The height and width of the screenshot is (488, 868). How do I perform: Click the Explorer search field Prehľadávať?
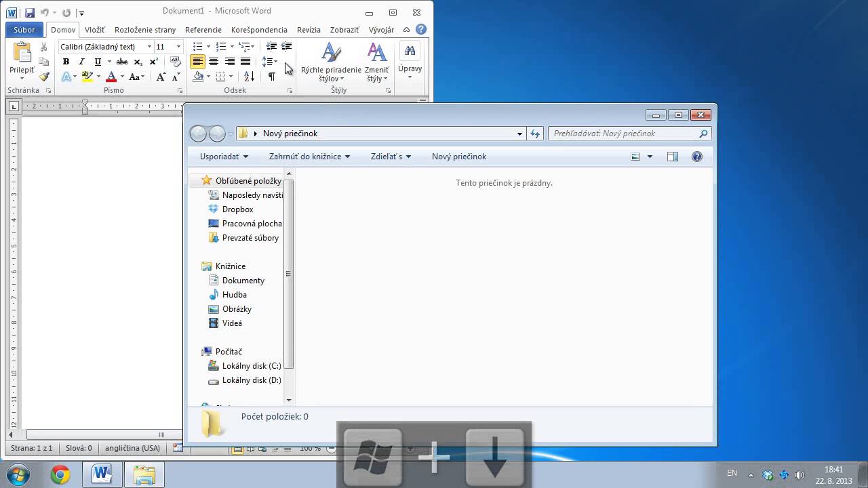pyautogui.click(x=629, y=134)
